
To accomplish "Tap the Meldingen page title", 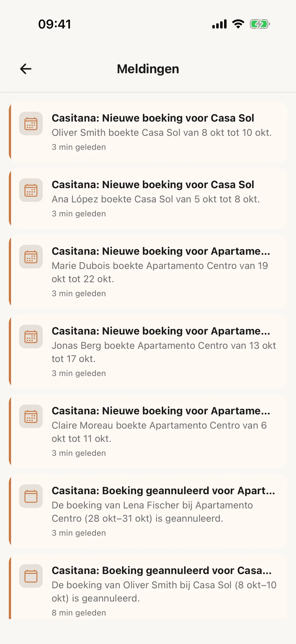I will tap(148, 69).
